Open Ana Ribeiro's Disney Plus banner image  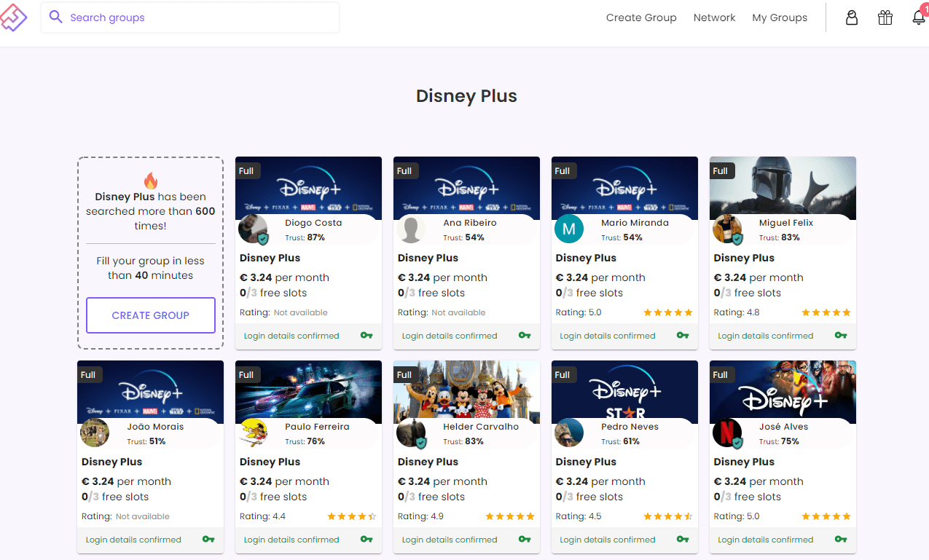(466, 188)
